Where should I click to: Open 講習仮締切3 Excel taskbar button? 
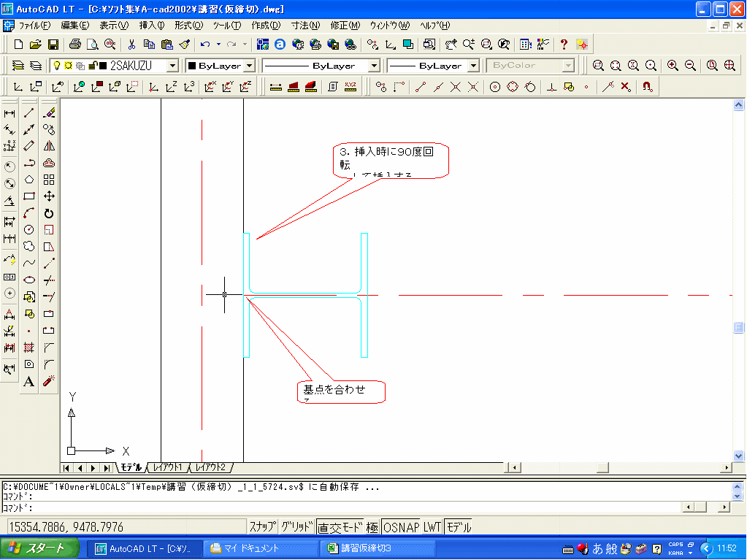click(376, 548)
